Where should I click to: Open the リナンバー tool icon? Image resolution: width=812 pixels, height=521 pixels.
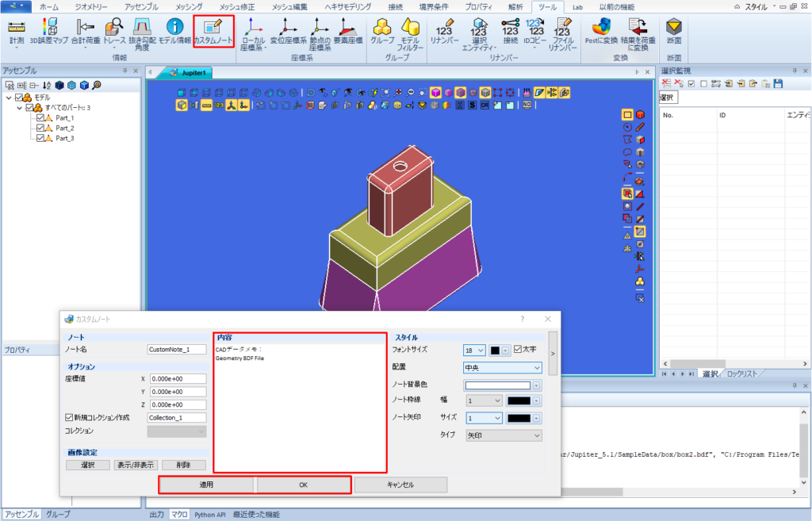tap(444, 31)
